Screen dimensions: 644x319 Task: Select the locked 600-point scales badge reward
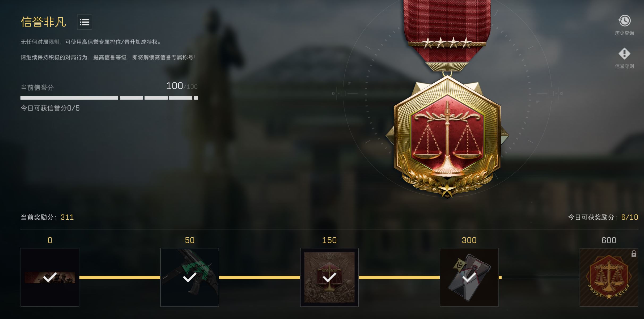click(609, 277)
